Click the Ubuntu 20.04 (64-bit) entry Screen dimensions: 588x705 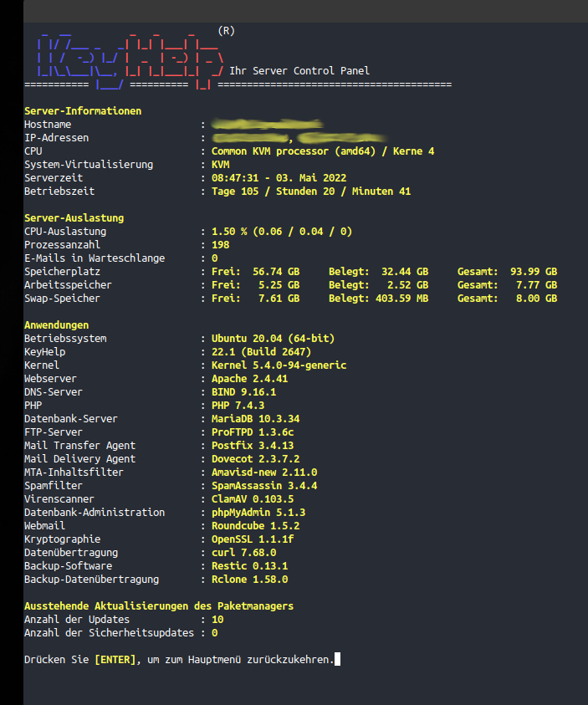click(273, 339)
